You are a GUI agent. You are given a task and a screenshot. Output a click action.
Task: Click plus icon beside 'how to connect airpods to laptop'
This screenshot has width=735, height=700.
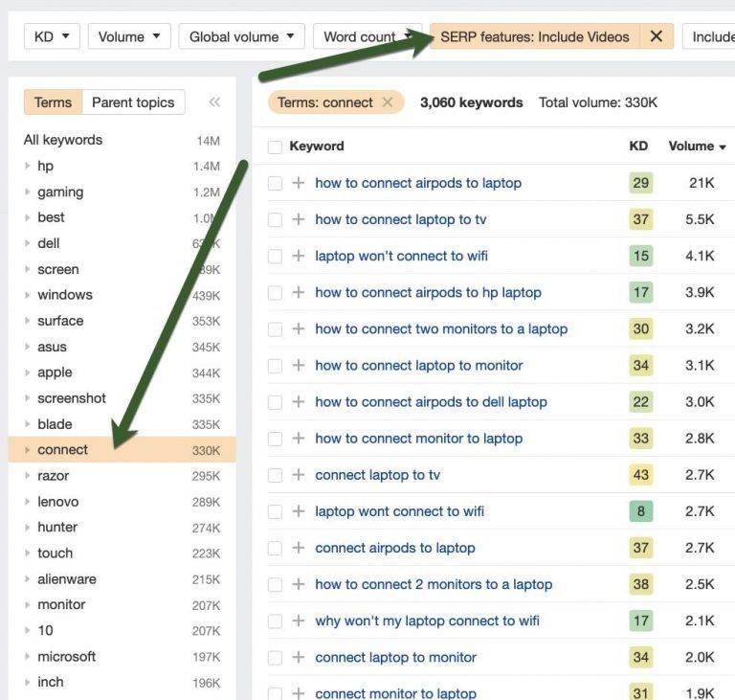tap(299, 183)
